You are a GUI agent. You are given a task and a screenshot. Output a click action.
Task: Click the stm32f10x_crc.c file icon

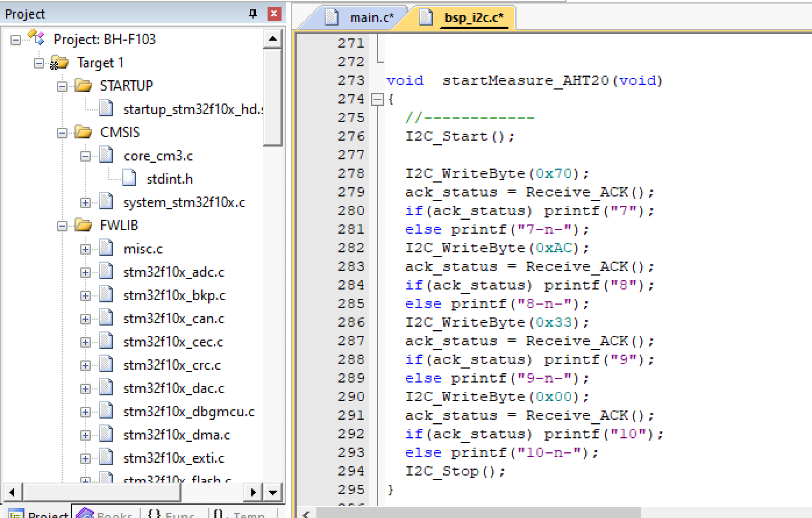(x=106, y=364)
